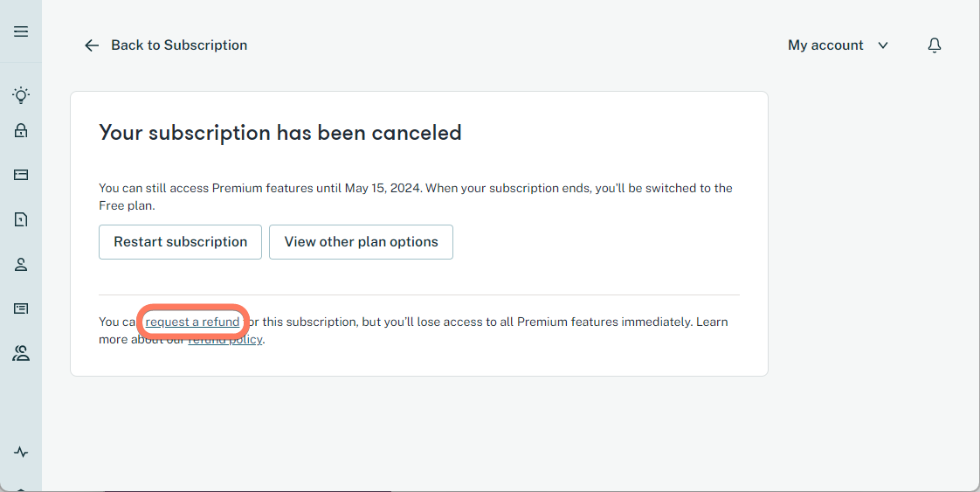Open the padlock icon in sidebar

21,130
